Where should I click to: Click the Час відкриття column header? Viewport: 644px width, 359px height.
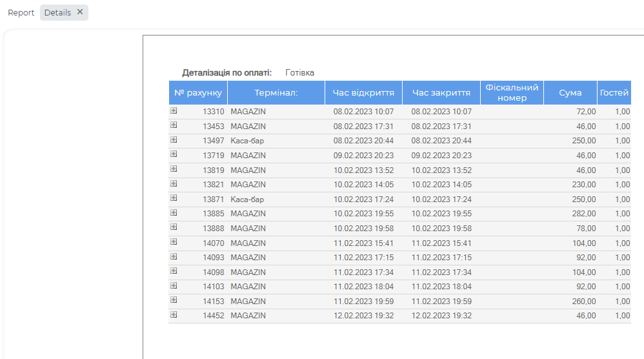[363, 92]
